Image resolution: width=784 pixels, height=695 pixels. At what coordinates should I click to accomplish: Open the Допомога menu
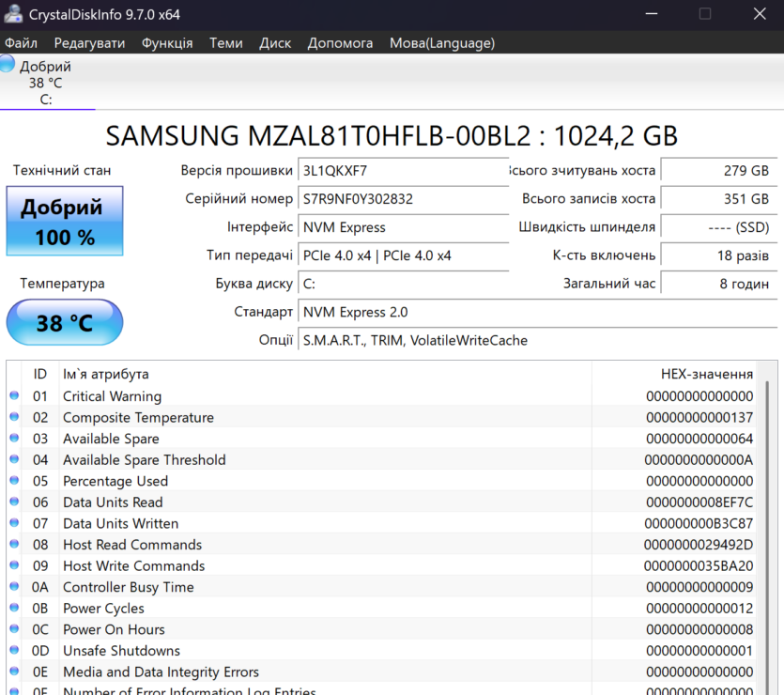click(340, 43)
